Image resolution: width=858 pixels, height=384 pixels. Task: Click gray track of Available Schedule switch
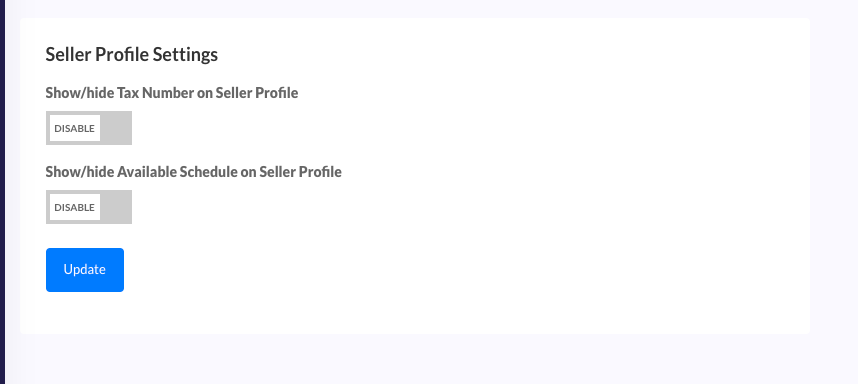click(x=115, y=207)
